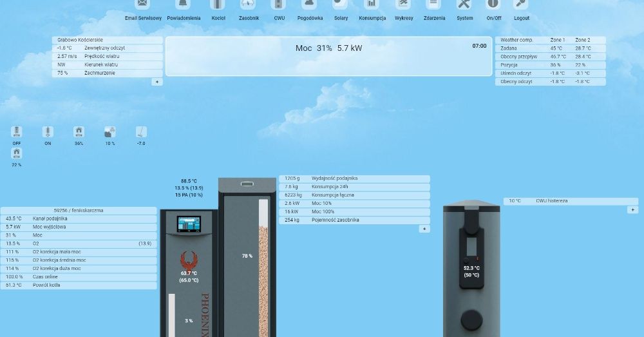644x337 pixels.
Task: Open the Solary icon
Action: coord(340,4)
